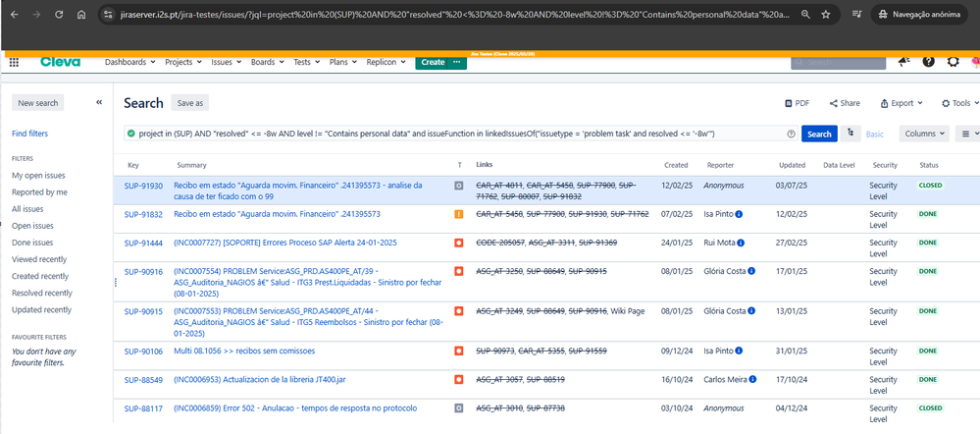Click the blue Search button
Screen dimensions: 980x434
tap(819, 134)
